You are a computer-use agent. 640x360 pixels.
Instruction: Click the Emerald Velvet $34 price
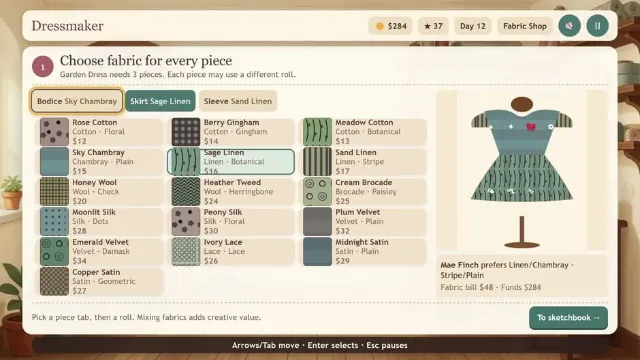tap(80, 261)
